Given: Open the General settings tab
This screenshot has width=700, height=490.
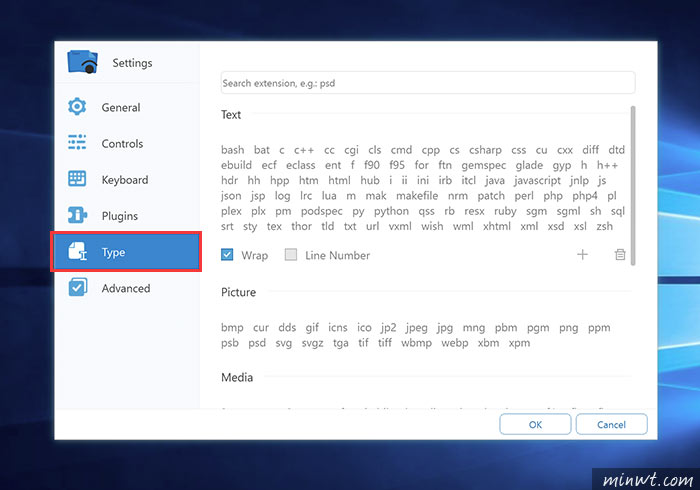Looking at the screenshot, I should tap(126, 107).
